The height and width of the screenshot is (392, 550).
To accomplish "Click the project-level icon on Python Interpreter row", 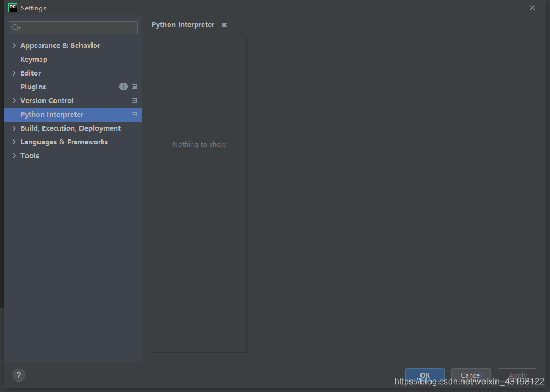I will tap(134, 115).
